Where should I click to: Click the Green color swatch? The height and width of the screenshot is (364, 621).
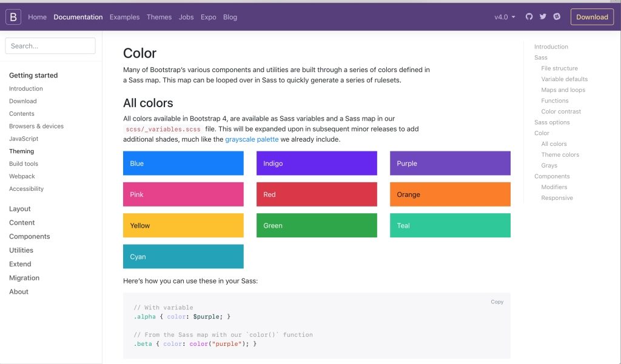click(x=317, y=225)
